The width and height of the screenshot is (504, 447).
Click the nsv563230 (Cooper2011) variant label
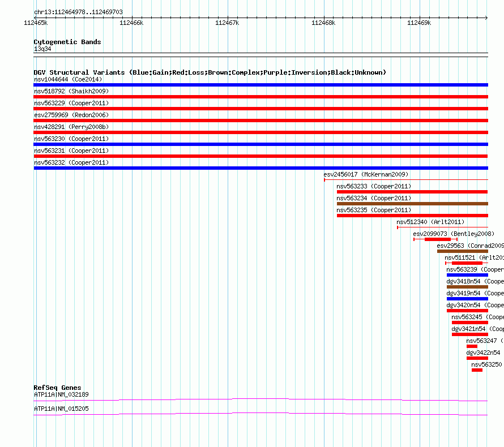[71, 139]
